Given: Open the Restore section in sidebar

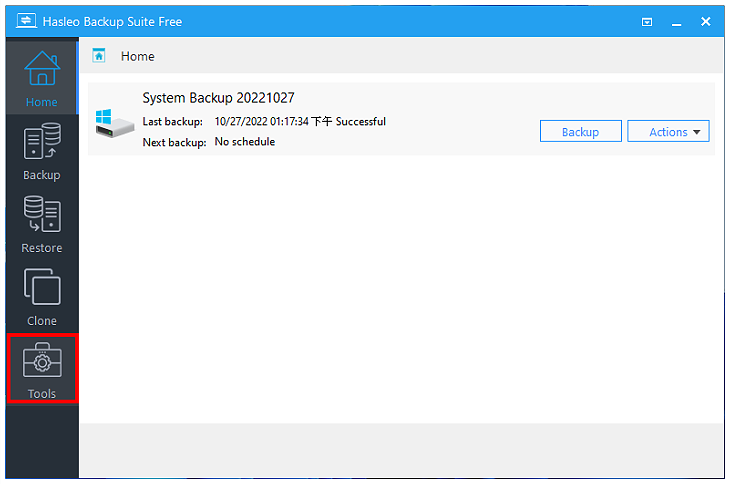Looking at the screenshot, I should [x=42, y=224].
